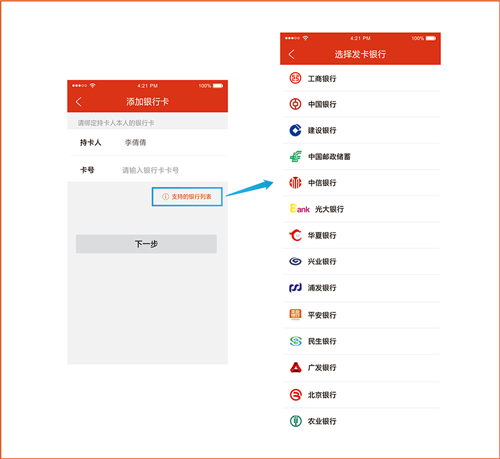Click the 华夏银行 logo icon
The image size is (500, 459).
pos(295,235)
